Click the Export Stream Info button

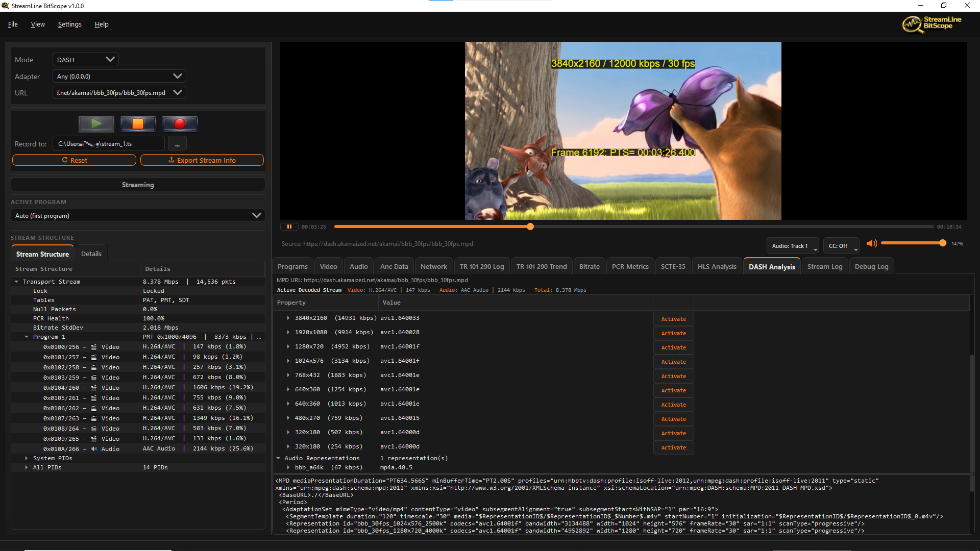[202, 160]
